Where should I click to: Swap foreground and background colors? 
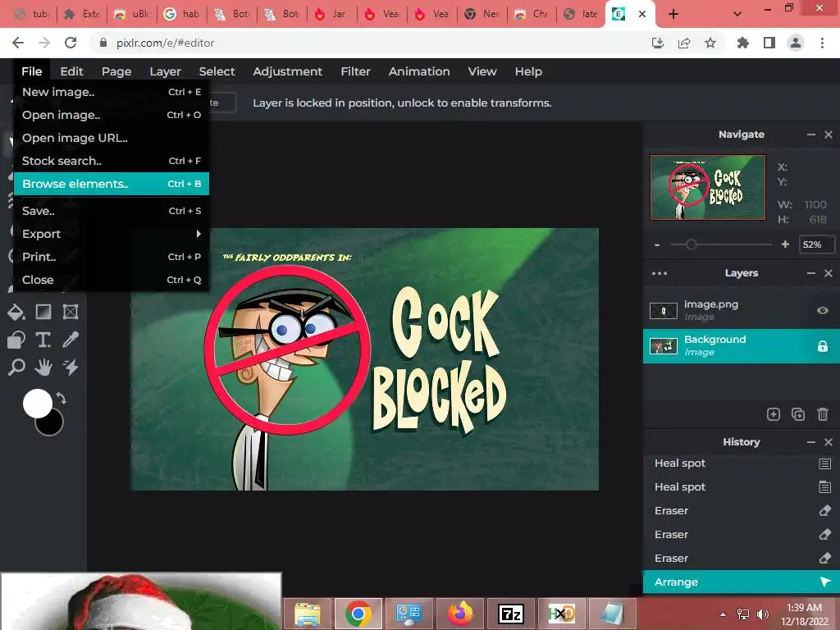[62, 398]
